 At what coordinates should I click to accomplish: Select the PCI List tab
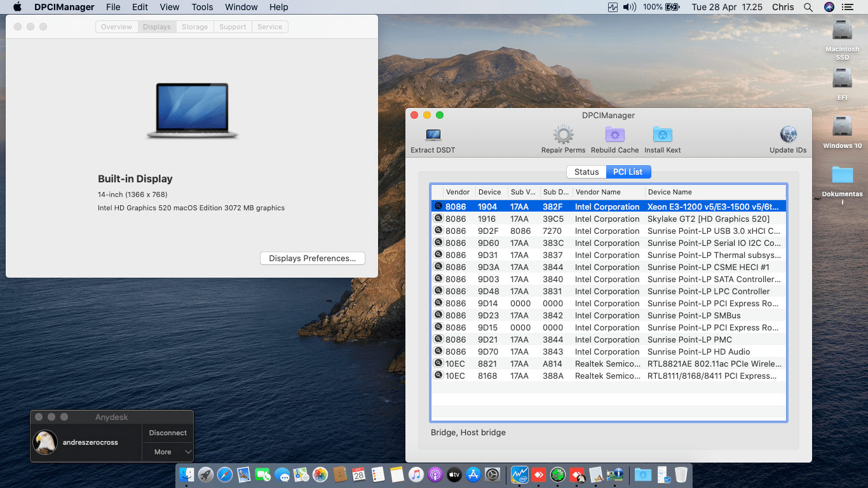click(x=628, y=172)
